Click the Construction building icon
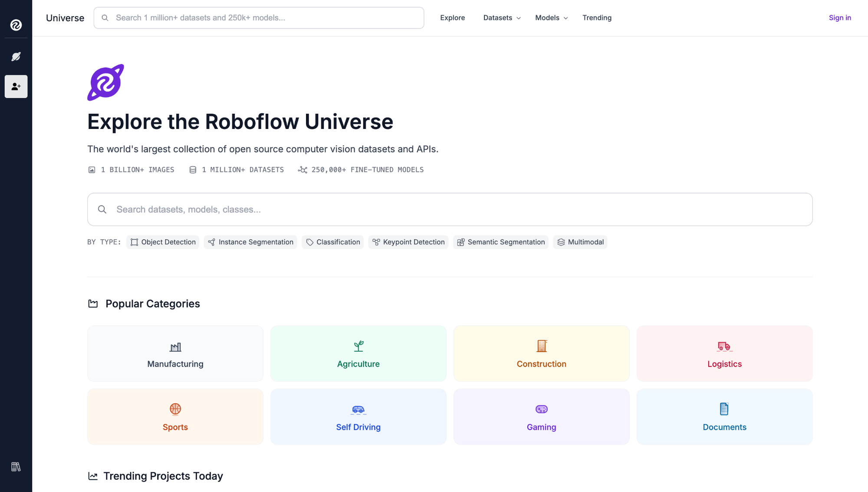 [x=542, y=346]
